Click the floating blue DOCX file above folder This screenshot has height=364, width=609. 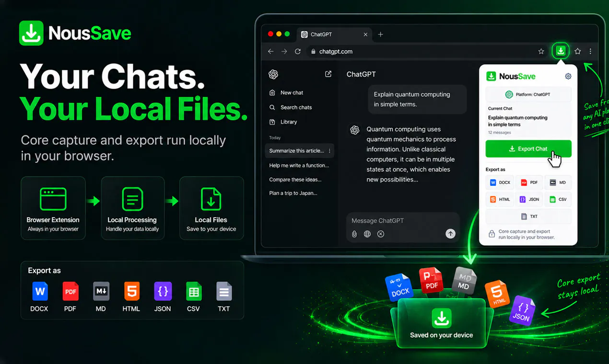[x=399, y=287]
